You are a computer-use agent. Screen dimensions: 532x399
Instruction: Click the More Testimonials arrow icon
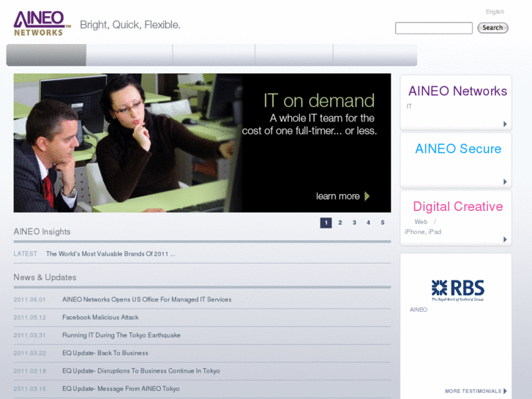505,391
